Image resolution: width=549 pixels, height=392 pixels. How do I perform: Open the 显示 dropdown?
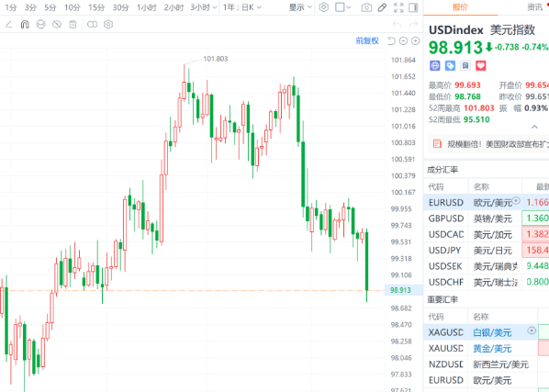pyautogui.click(x=300, y=7)
